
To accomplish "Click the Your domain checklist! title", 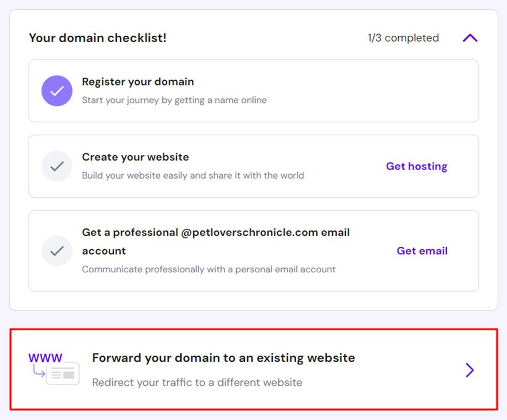I will click(97, 38).
